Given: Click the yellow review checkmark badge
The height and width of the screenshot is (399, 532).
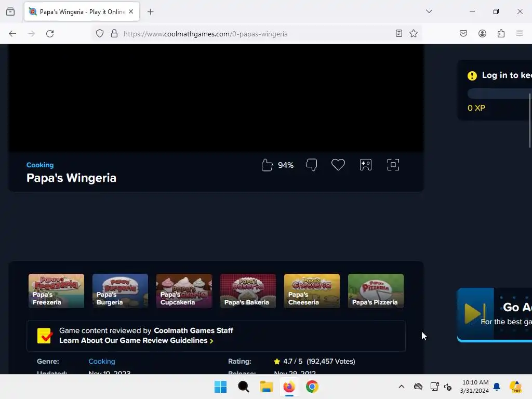Looking at the screenshot, I should (45, 336).
